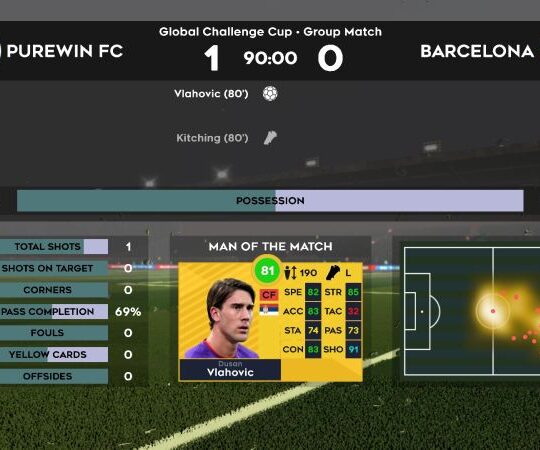The width and height of the screenshot is (540, 450).
Task: Click the green 81 rating circle
Action: click(267, 271)
